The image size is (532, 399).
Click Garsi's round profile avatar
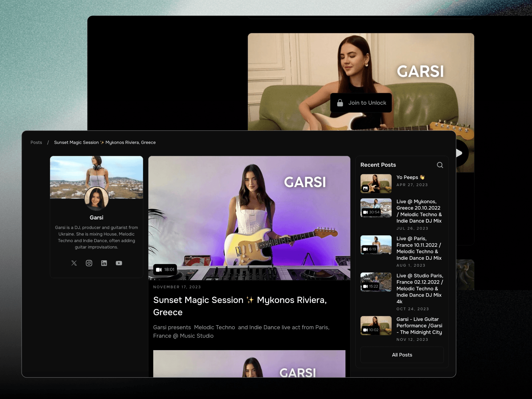96,199
